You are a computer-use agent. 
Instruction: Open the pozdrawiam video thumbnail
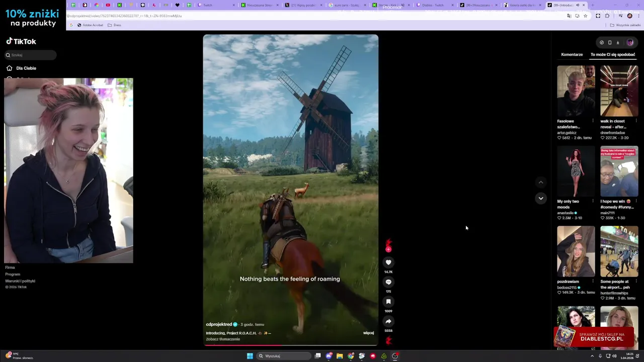(576, 251)
